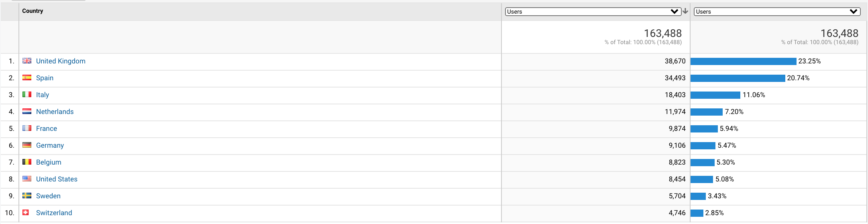Click the Sweden flag icon
This screenshot has height=224, width=868.
click(x=27, y=196)
